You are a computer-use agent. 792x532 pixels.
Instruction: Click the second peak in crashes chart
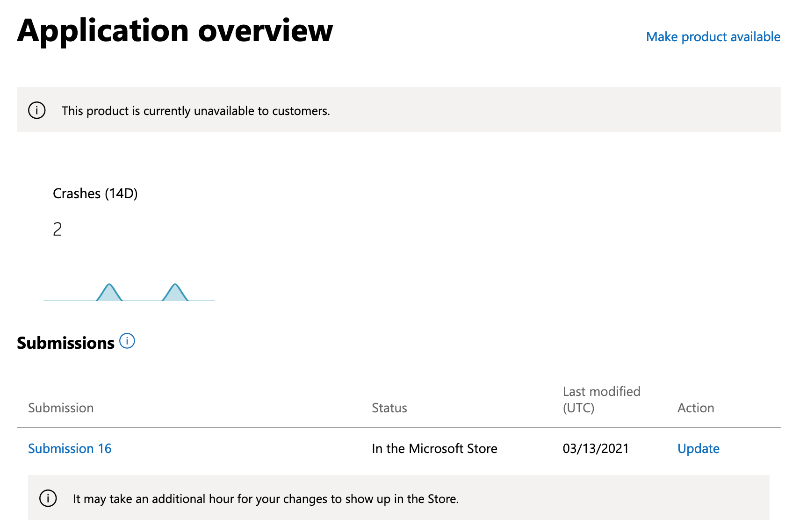tap(175, 291)
